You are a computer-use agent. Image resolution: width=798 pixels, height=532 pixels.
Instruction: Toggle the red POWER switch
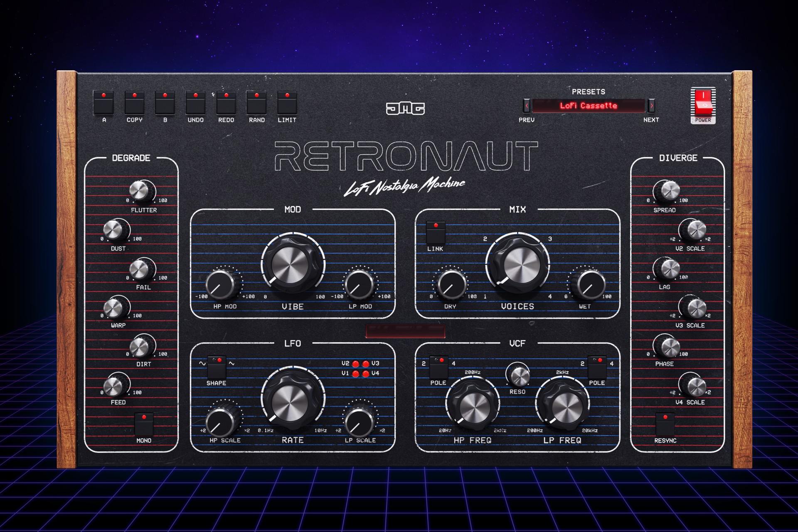[x=703, y=103]
